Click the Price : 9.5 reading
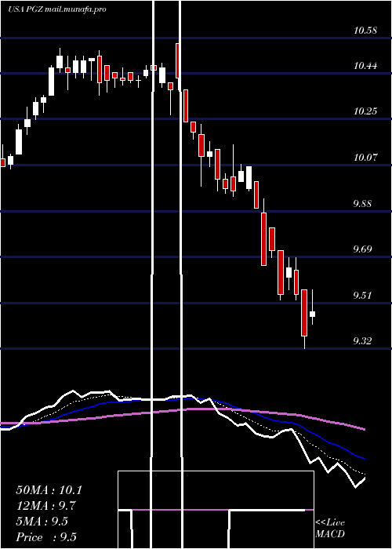This screenshot has width=392, height=549. tap(46, 537)
